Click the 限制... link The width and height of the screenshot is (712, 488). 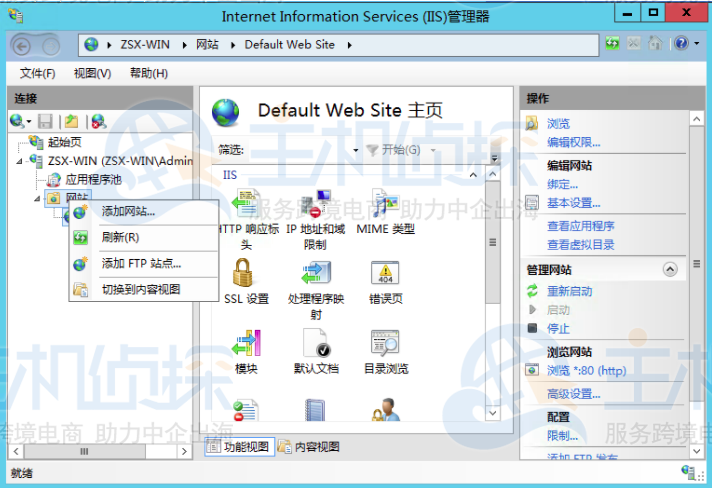tap(562, 436)
